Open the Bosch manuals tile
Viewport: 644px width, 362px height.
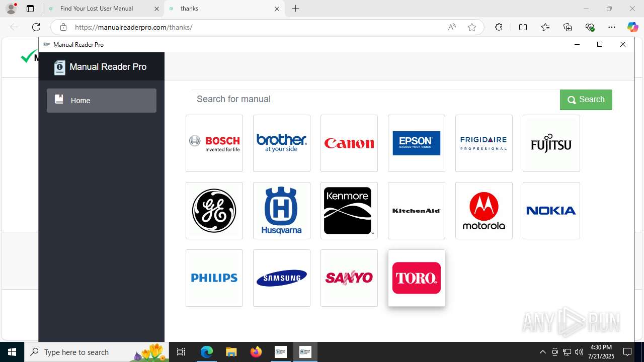coord(214,143)
